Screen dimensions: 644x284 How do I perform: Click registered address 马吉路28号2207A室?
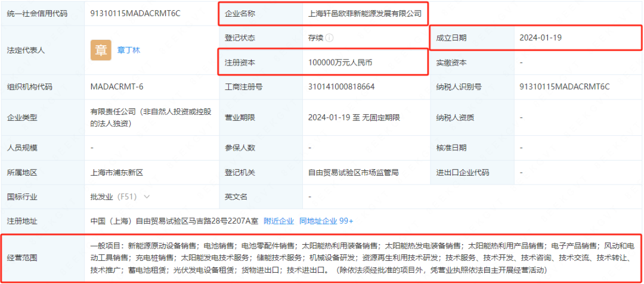click(x=219, y=221)
